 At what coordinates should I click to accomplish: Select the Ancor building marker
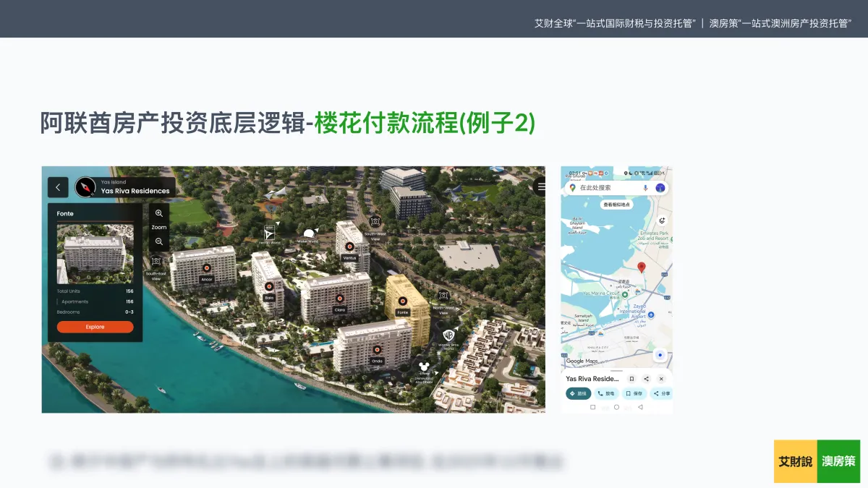coord(206,267)
